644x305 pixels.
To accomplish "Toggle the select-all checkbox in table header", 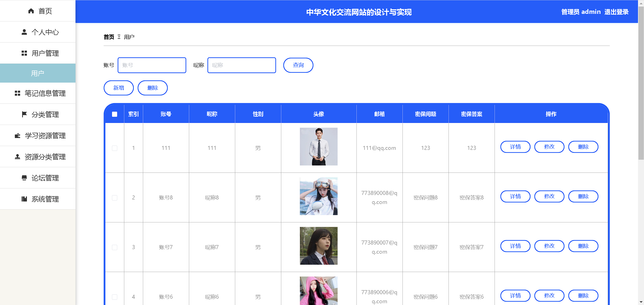I will coord(114,114).
